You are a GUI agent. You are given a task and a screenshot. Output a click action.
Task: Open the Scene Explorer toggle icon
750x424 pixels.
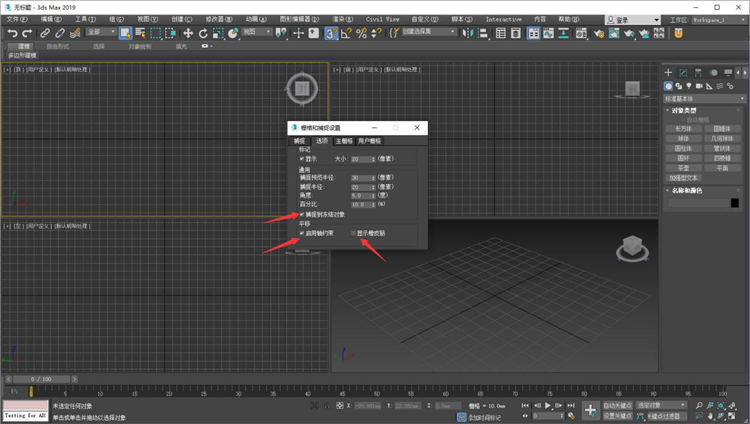pyautogui.click(x=501, y=33)
